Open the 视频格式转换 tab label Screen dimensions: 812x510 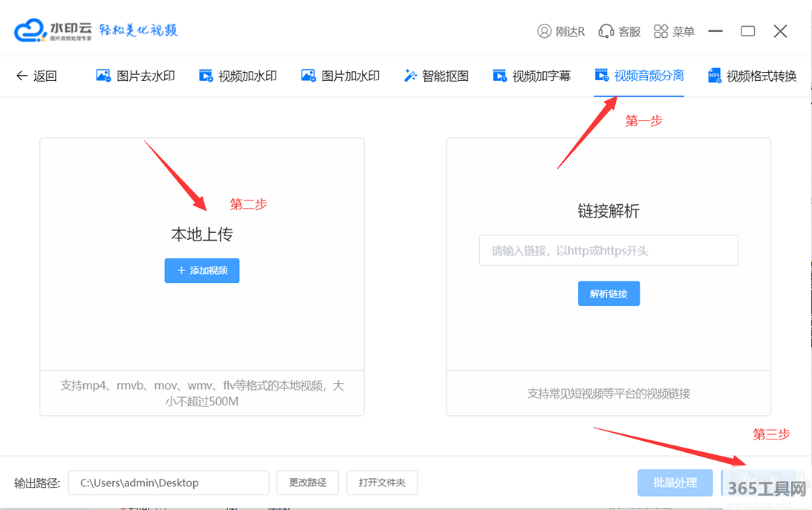pyautogui.click(x=761, y=76)
